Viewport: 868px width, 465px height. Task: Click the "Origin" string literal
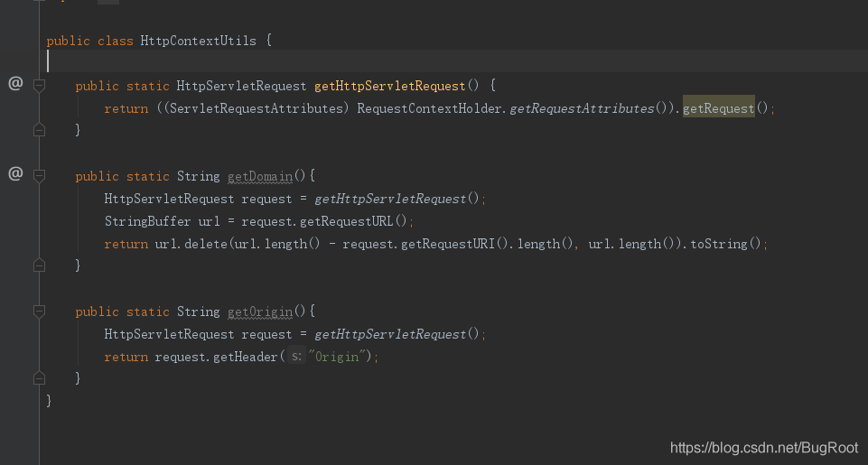click(334, 357)
